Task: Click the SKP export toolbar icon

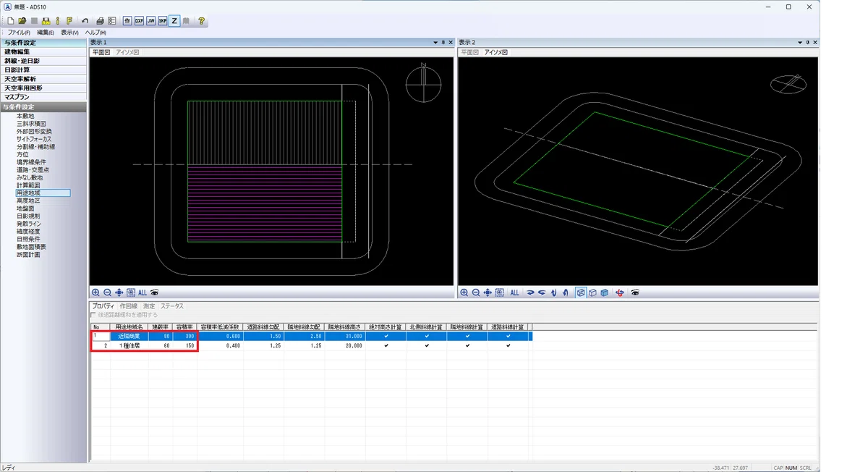Action: click(162, 21)
